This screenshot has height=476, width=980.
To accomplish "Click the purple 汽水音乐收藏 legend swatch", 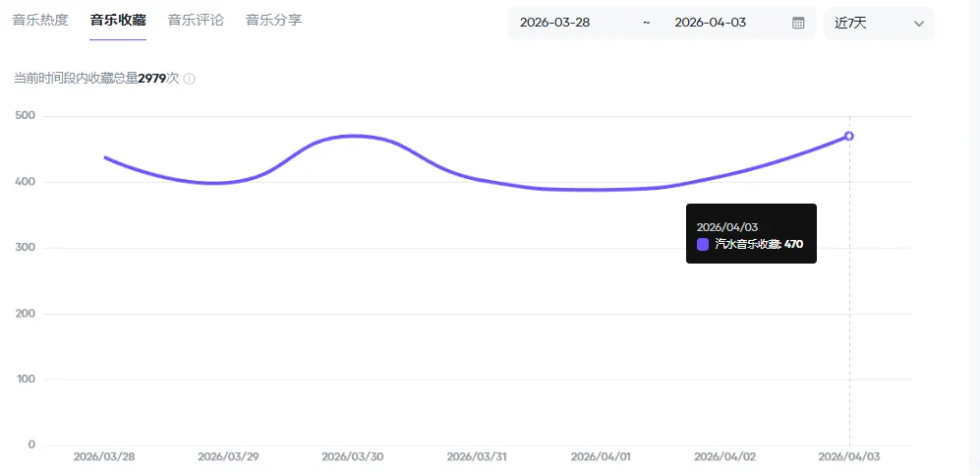I will click(x=703, y=245).
